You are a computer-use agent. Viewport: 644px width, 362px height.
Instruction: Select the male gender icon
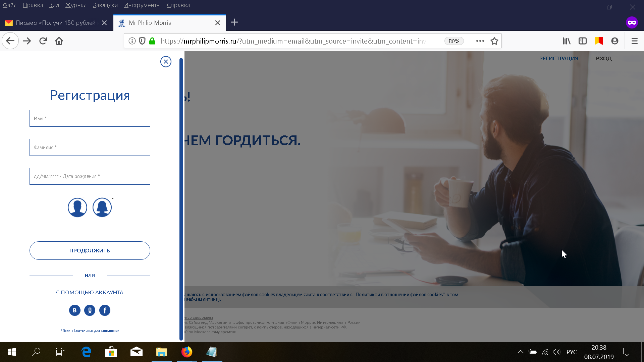coord(77,207)
